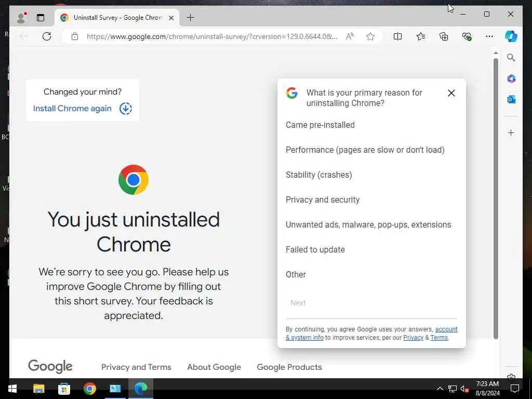Image resolution: width=532 pixels, height=399 pixels.
Task: Click scrollbar up arrow
Action: tap(496, 53)
